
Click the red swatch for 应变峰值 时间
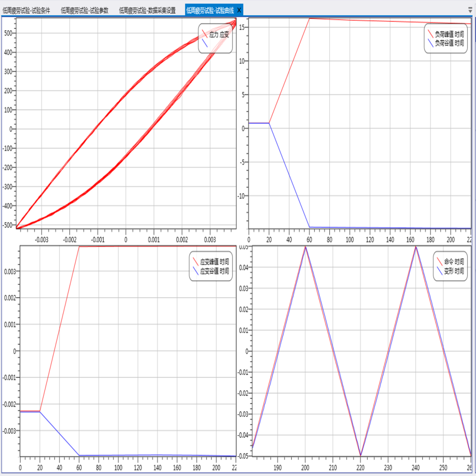coord(196,261)
